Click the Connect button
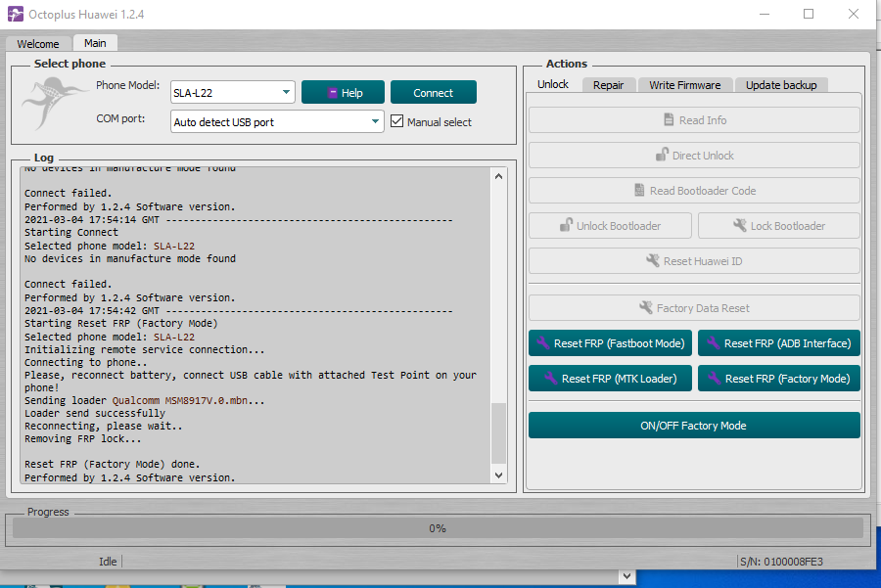This screenshot has width=881, height=588. point(434,93)
